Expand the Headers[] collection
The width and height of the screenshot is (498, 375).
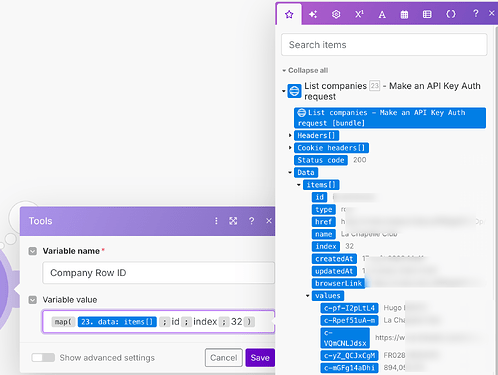click(290, 135)
